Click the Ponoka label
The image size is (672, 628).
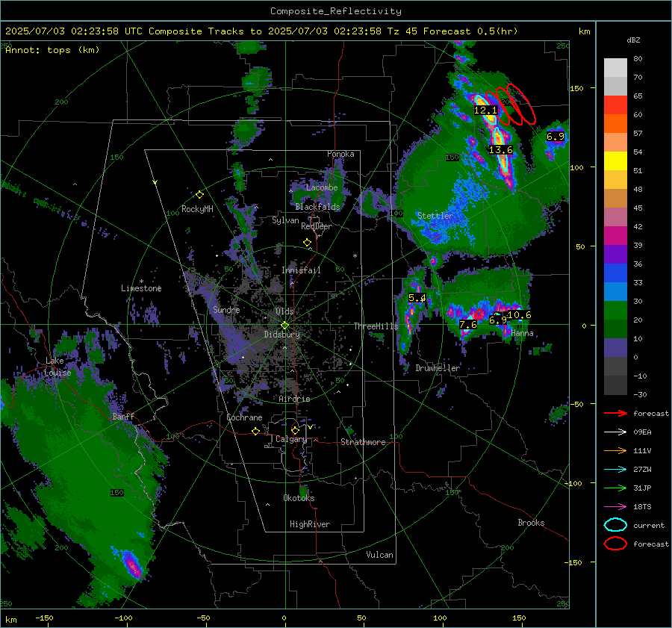point(340,154)
